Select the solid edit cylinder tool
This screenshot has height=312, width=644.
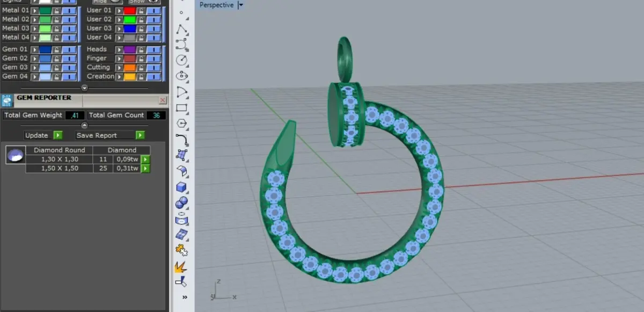[181, 219]
